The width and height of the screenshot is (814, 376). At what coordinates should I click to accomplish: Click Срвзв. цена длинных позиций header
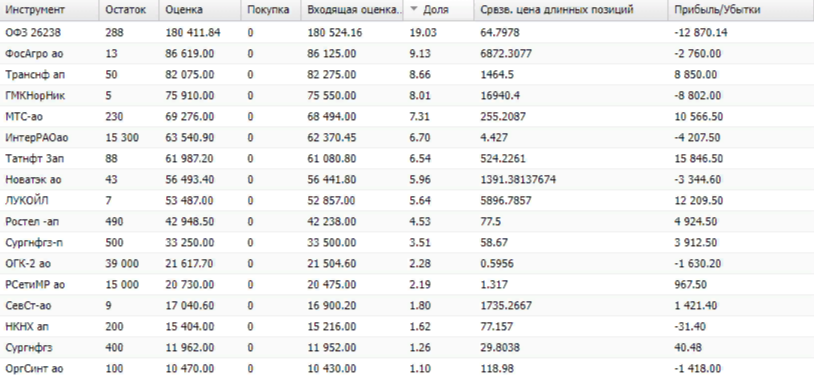[x=571, y=10]
